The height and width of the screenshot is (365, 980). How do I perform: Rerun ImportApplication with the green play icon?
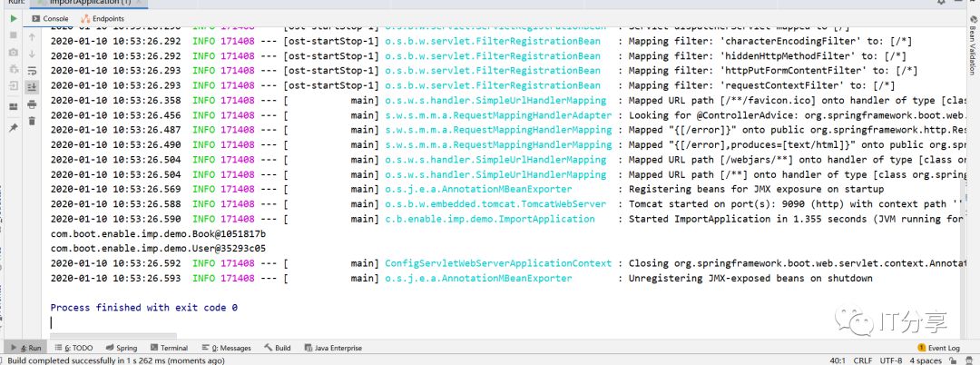13,19
